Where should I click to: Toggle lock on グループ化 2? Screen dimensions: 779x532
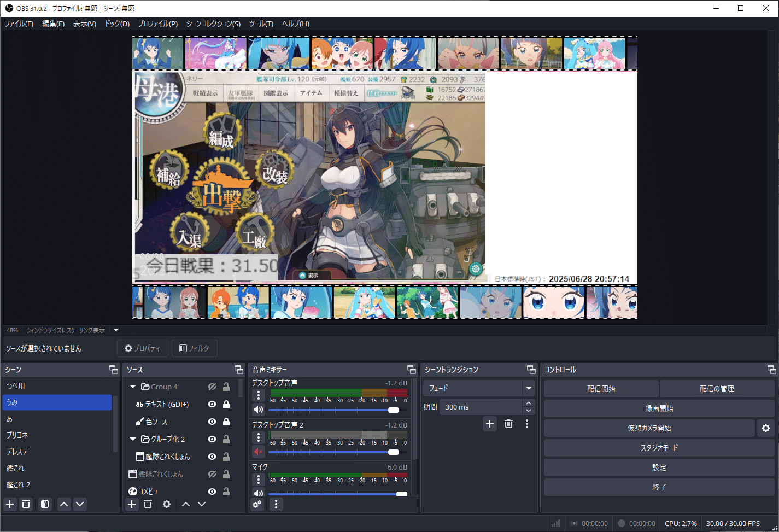tap(226, 439)
